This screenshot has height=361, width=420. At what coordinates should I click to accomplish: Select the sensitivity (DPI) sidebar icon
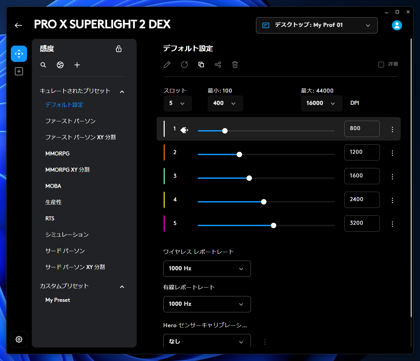[x=19, y=54]
